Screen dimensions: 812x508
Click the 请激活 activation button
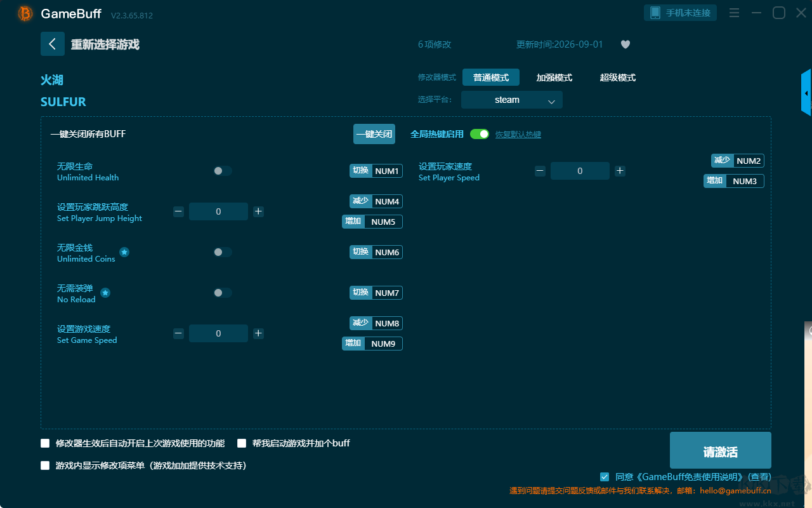click(x=721, y=450)
